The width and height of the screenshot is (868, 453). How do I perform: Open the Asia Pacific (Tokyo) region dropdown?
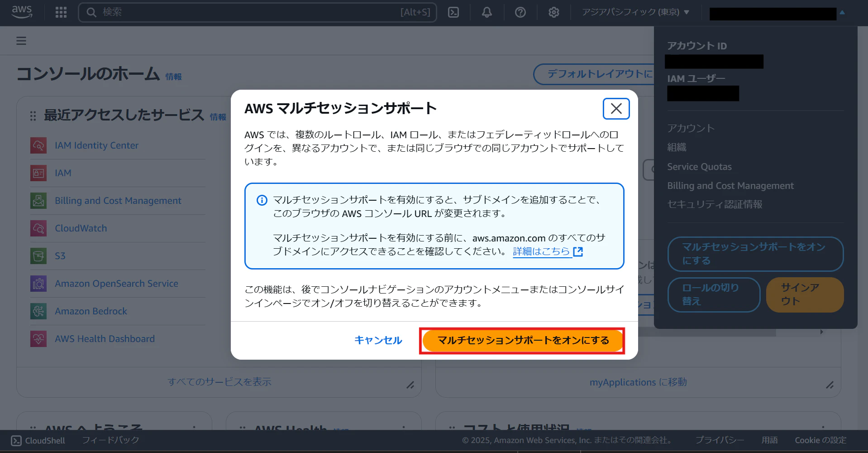[635, 12]
